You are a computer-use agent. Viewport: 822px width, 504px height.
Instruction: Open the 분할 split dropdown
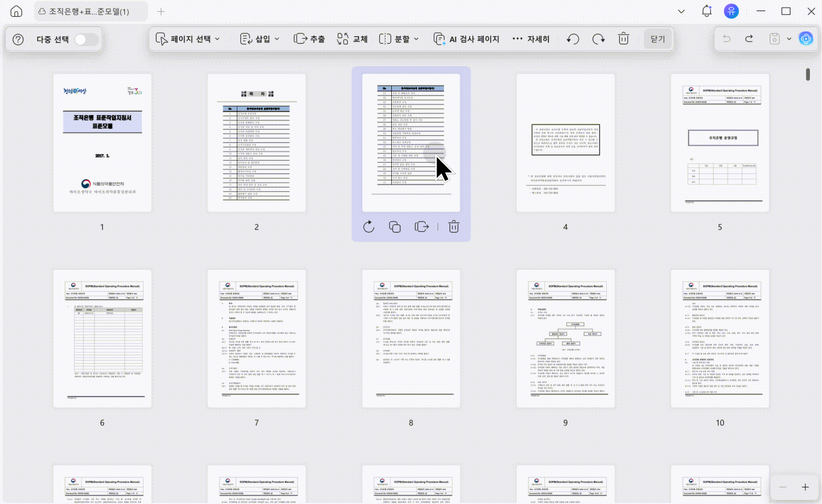[398, 39]
